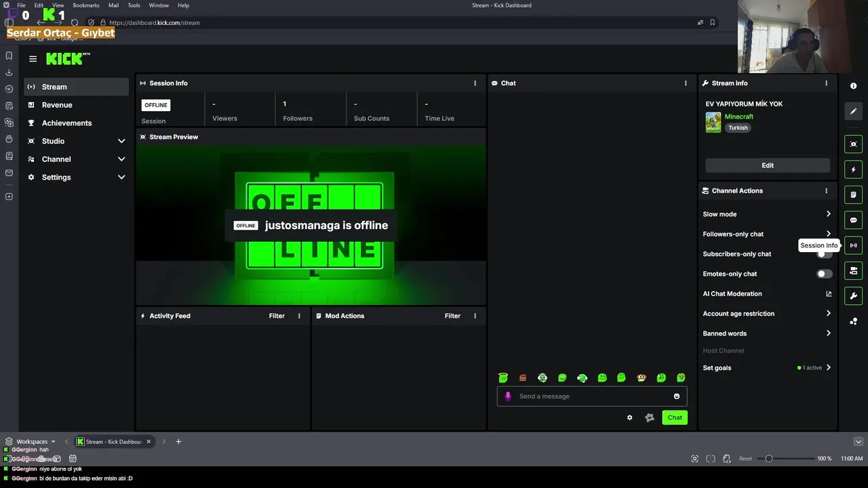Open the Chat panel three-dot menu
The width and height of the screenshot is (868, 488).
click(x=686, y=83)
